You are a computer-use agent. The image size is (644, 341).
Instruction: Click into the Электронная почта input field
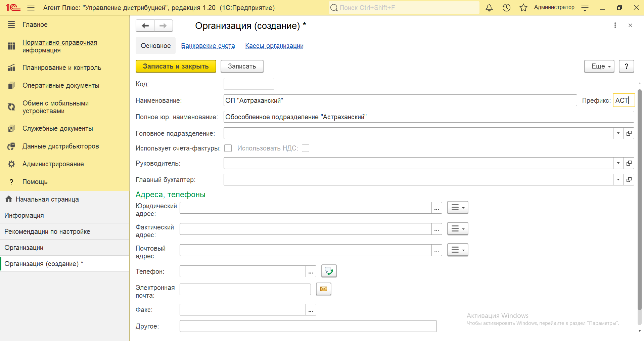click(x=245, y=289)
